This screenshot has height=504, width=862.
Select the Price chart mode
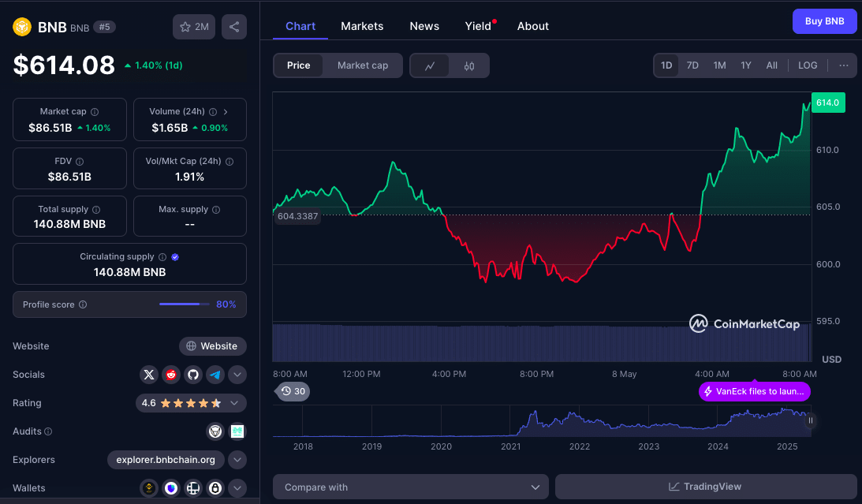pyautogui.click(x=299, y=65)
